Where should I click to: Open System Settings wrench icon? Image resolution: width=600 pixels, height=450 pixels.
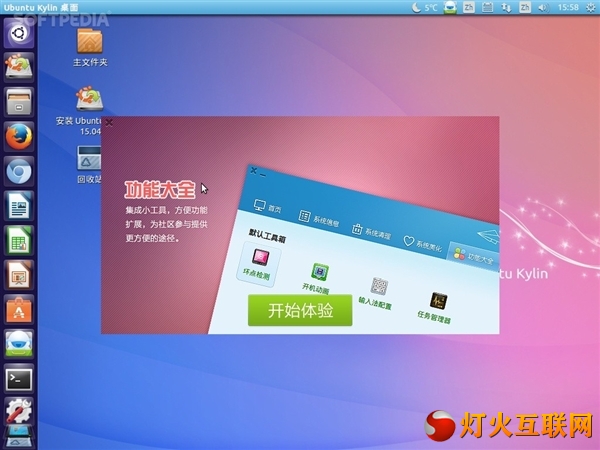[x=19, y=412]
